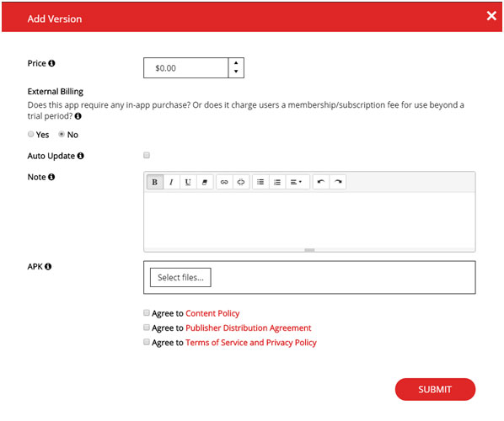Open the text alignment dropdown
The height and width of the screenshot is (421, 504).
[x=298, y=182]
